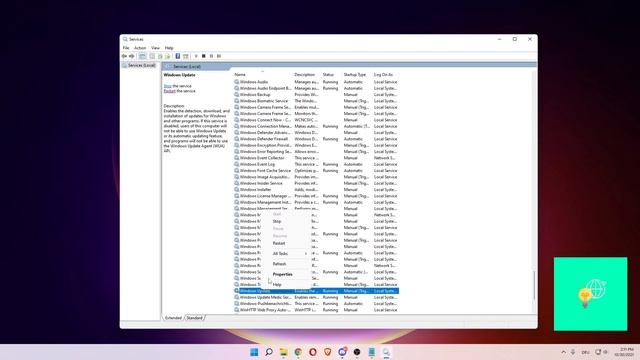This screenshot has width=640, height=360.
Task: Select the Windows Connect Now row
Action: click(316, 120)
